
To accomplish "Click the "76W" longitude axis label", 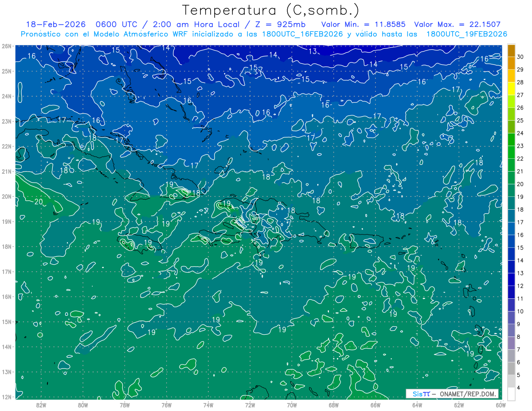I will point(167,405).
